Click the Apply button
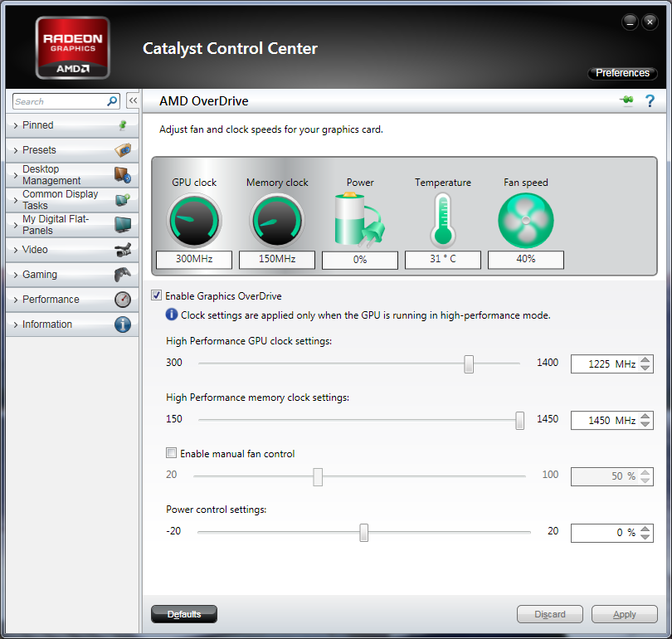This screenshot has height=639, width=672. 625,614
